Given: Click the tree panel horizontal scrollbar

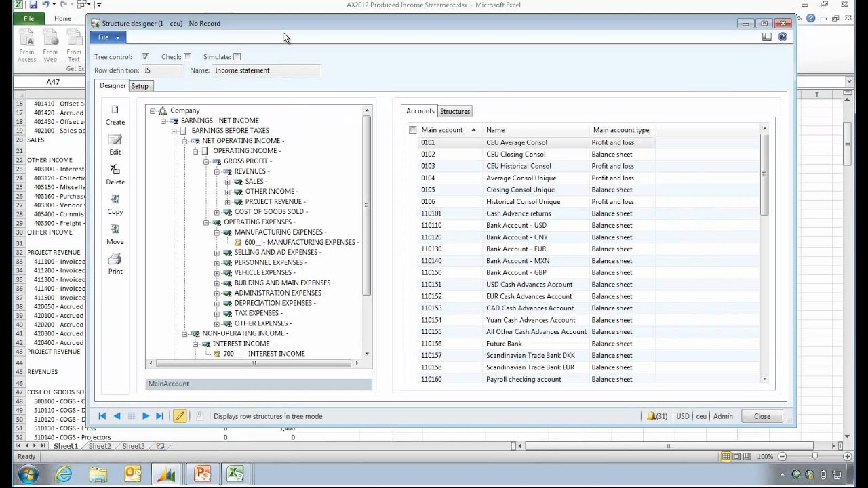Looking at the screenshot, I should 253,363.
